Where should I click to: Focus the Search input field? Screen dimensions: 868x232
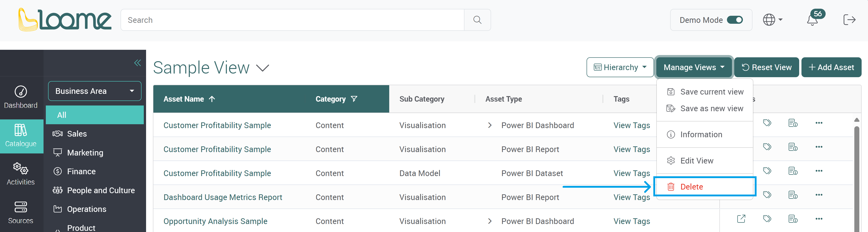[292, 20]
